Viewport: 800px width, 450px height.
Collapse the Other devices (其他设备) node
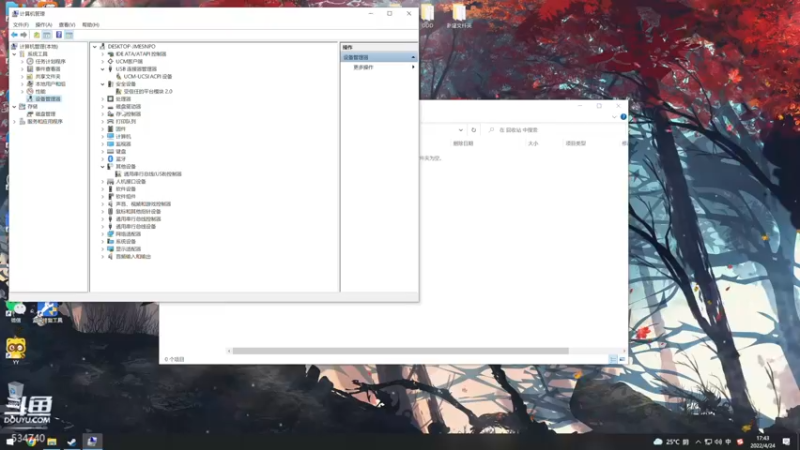(x=103, y=166)
